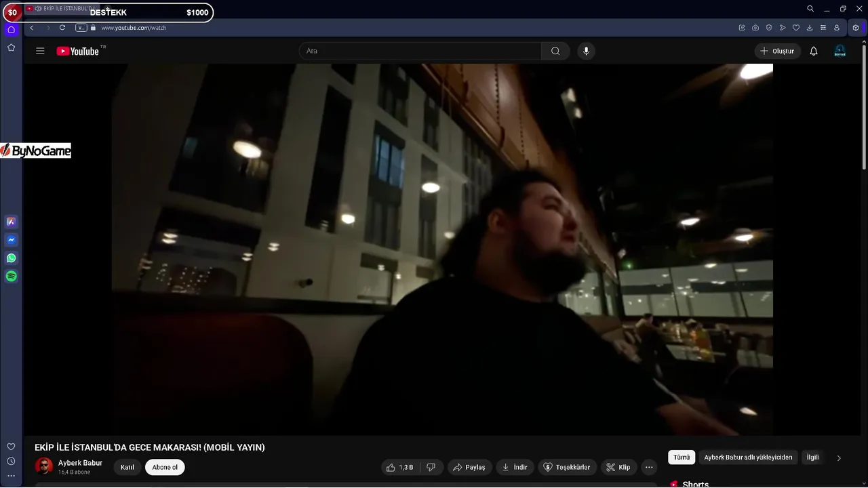Open the edit note icon in address bar
The image size is (868, 488).
pos(742,28)
